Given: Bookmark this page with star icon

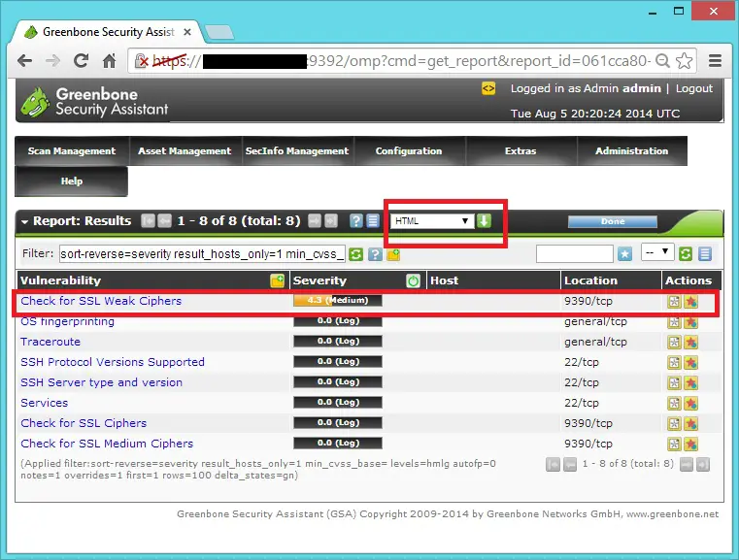Looking at the screenshot, I should pos(685,61).
